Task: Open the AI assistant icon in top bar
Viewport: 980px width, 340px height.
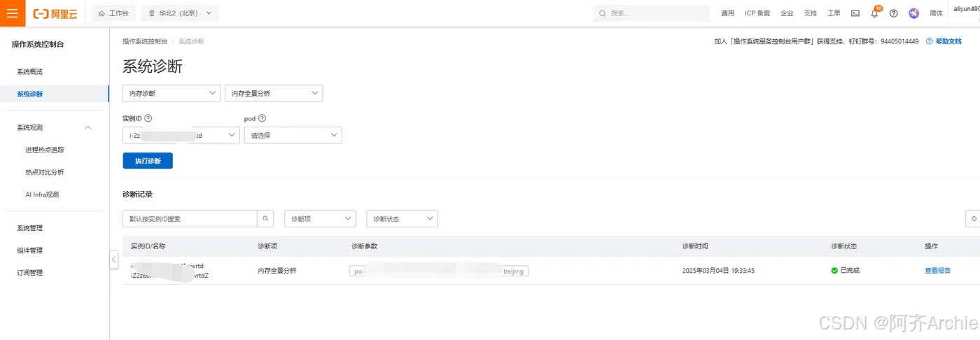Action: click(x=913, y=13)
